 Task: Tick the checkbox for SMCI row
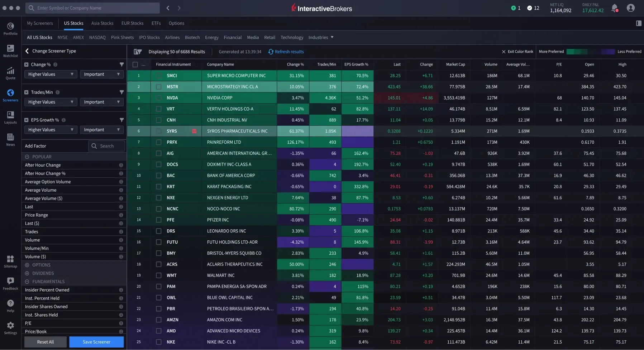click(x=158, y=76)
